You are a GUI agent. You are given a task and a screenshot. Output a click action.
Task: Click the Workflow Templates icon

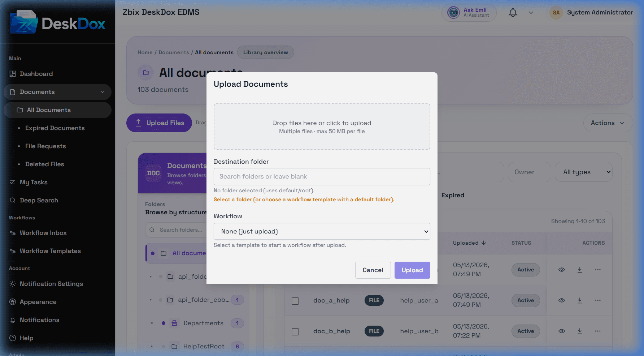13,251
